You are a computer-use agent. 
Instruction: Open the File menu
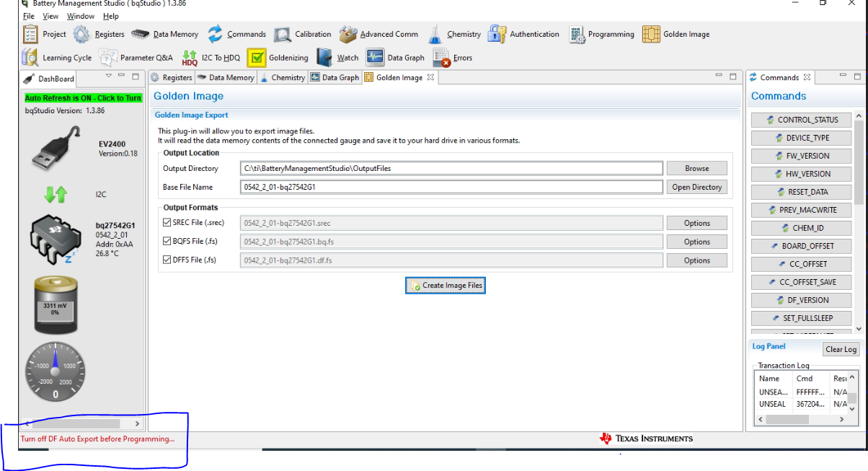(x=28, y=16)
